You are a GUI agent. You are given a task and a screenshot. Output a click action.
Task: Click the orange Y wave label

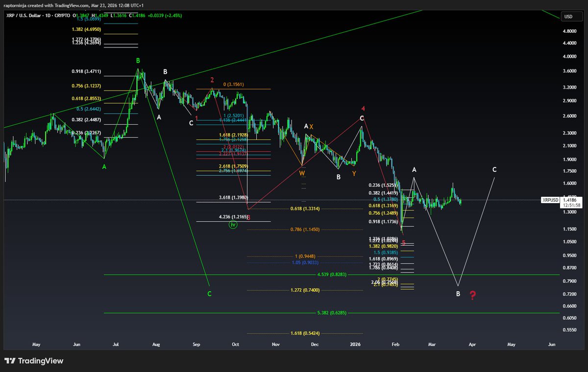pos(354,173)
